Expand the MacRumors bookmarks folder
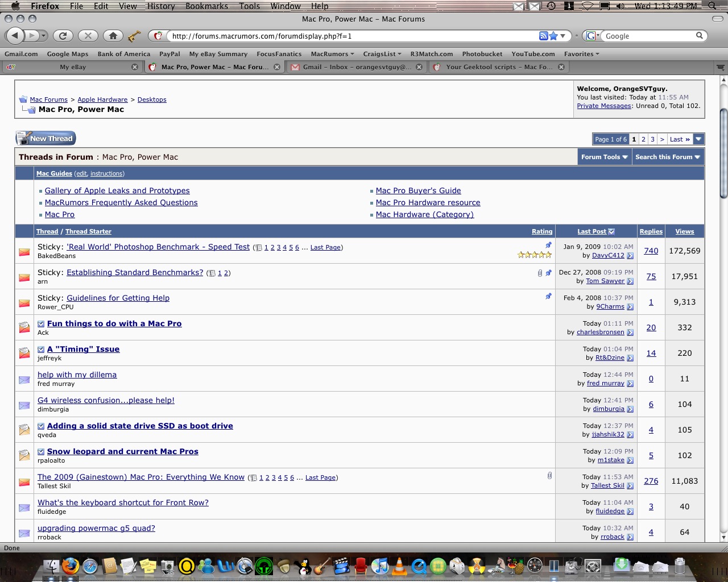Screen dimensions: 728x582 pyautogui.click(x=332, y=54)
